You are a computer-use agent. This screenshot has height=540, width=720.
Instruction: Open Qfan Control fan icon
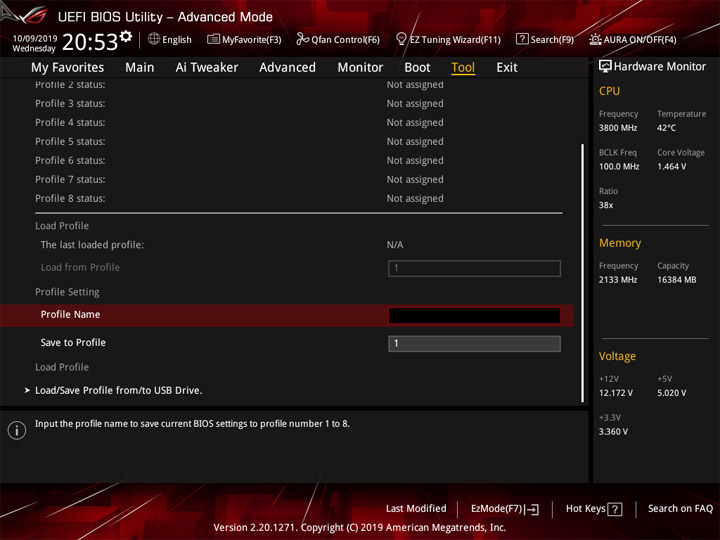coord(302,39)
